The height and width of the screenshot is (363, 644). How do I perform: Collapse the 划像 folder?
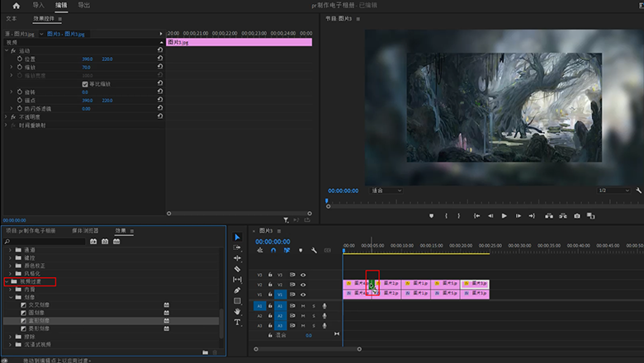(11, 297)
